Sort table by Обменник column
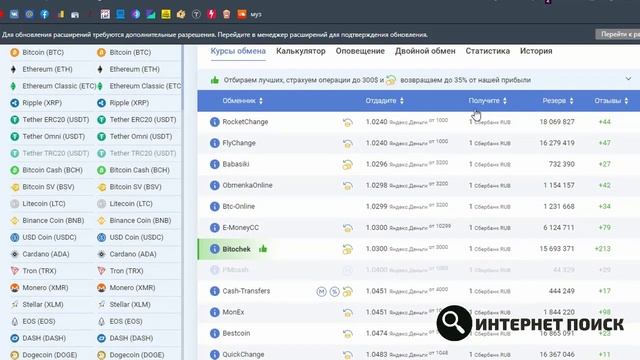This screenshot has width=640, height=360. (242, 101)
